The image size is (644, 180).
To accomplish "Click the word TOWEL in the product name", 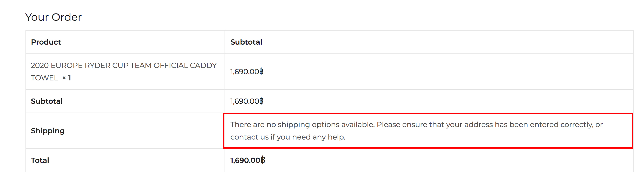I will coord(44,78).
